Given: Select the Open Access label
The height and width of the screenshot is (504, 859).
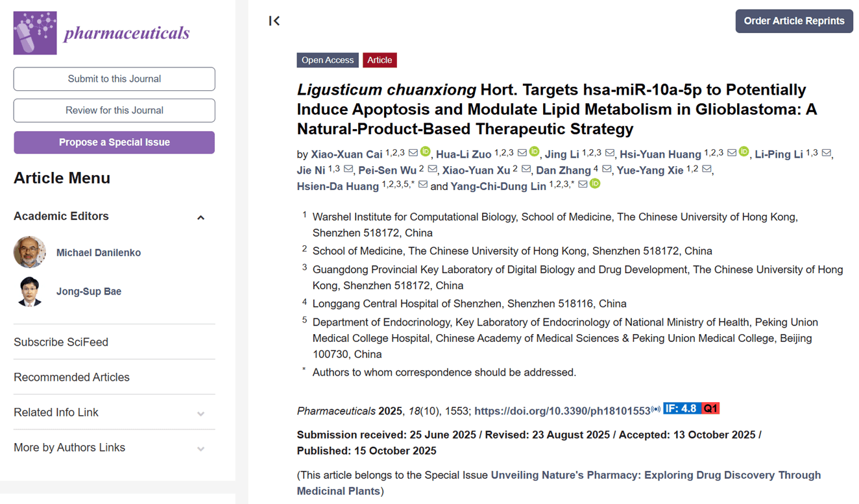Looking at the screenshot, I should click(x=328, y=60).
